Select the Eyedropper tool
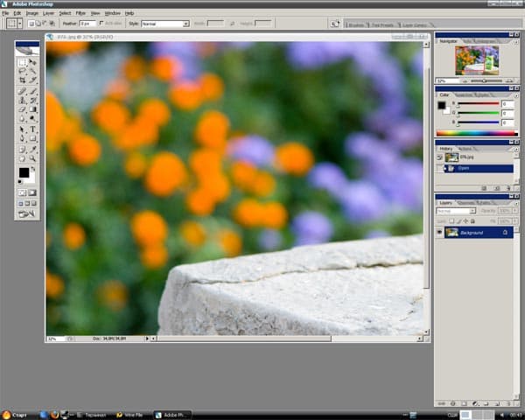This screenshot has width=525, height=420. tap(32, 150)
